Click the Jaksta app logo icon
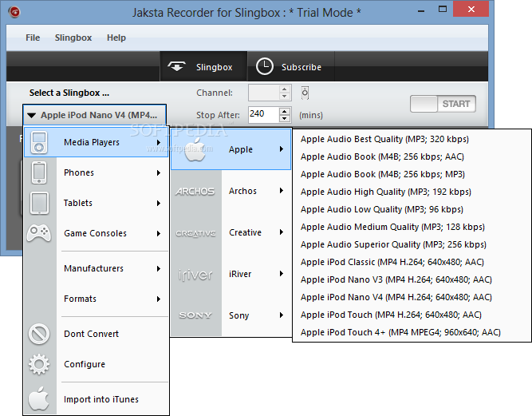The width and height of the screenshot is (532, 416). coord(14,12)
